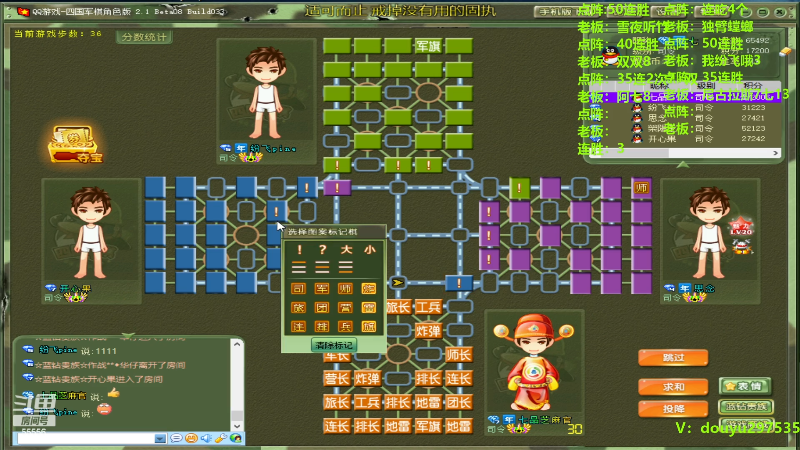Open chat bubble quick-phrases icon
Image resolution: width=800 pixels, height=450 pixels.
tap(176, 438)
